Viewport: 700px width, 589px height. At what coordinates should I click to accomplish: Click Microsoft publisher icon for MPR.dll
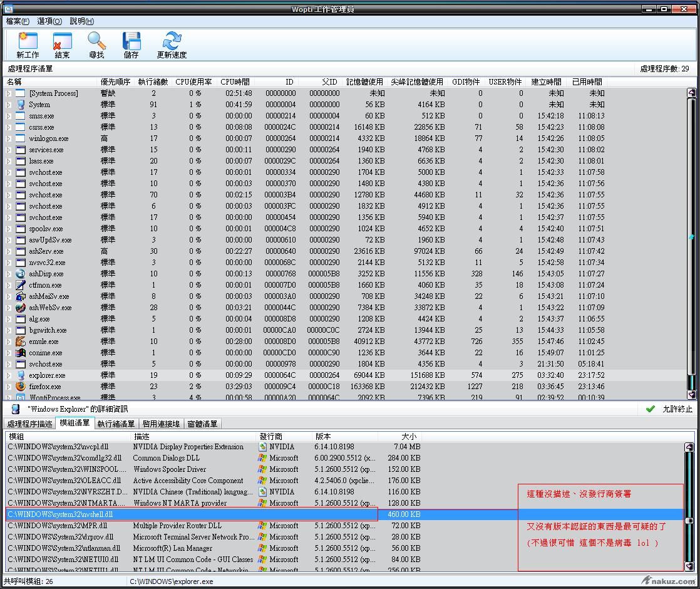pos(262,526)
